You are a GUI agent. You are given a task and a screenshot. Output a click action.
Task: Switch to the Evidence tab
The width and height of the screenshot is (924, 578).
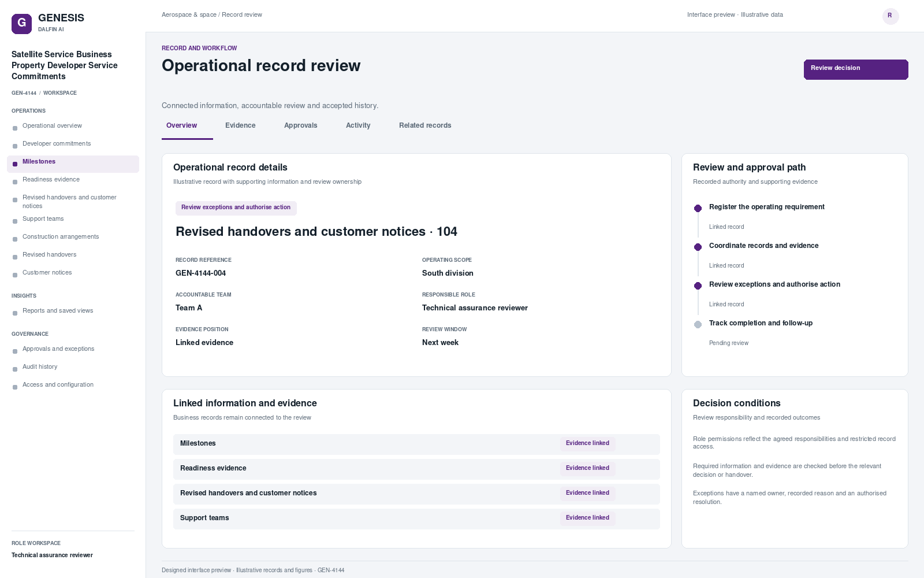pos(240,125)
